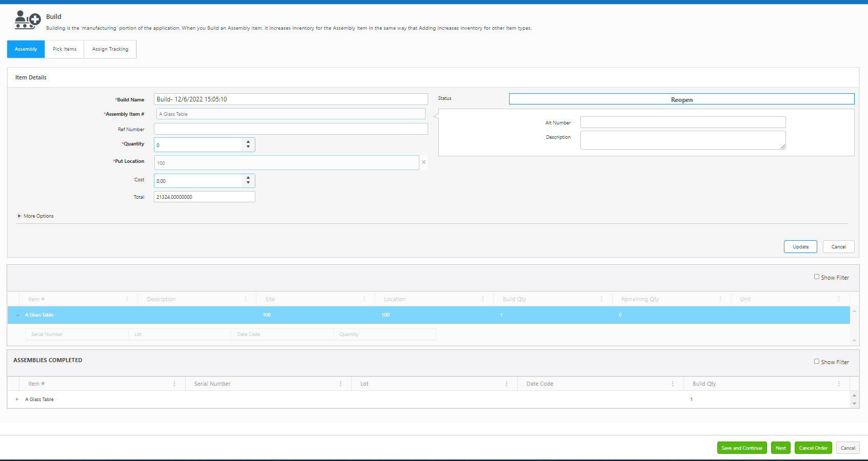Click into the Ref Number field
868x461 pixels.
(x=291, y=129)
